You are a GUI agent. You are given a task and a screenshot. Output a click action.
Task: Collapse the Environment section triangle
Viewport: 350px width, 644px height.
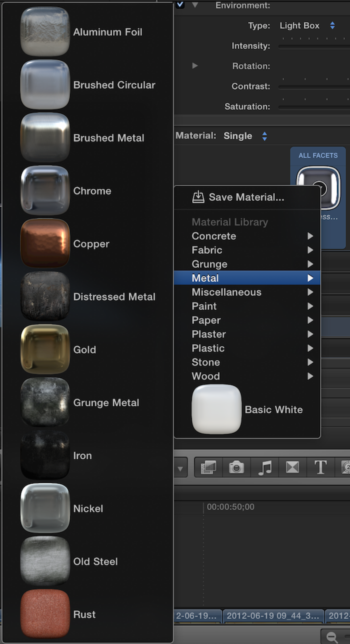coord(195,5)
